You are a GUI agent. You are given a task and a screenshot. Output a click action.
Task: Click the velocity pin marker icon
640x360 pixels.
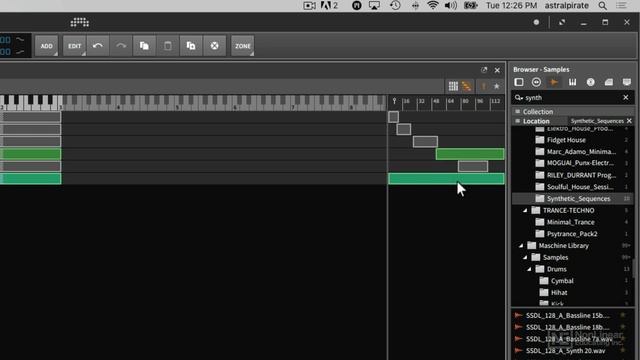tap(394, 101)
